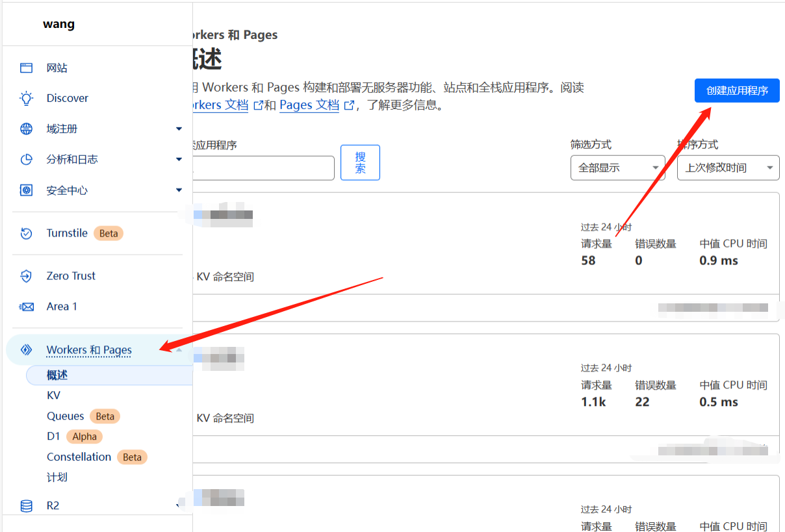Click the Workers 和 Pages diamond icon
The height and width of the screenshot is (532, 785).
click(x=26, y=349)
